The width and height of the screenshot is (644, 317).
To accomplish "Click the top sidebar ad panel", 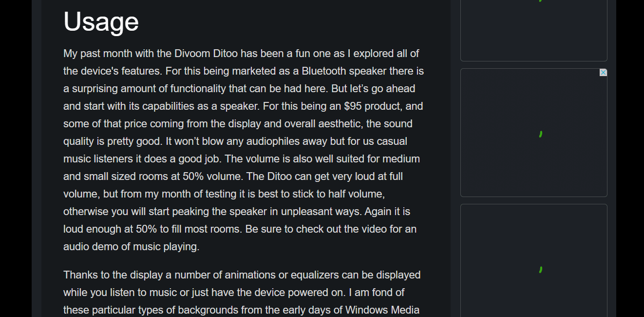I will pyautogui.click(x=533, y=29).
